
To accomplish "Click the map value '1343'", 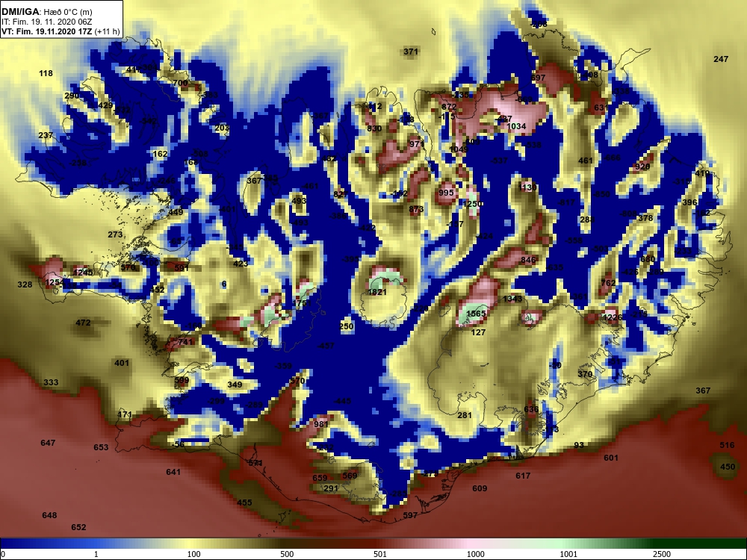I will [x=512, y=299].
